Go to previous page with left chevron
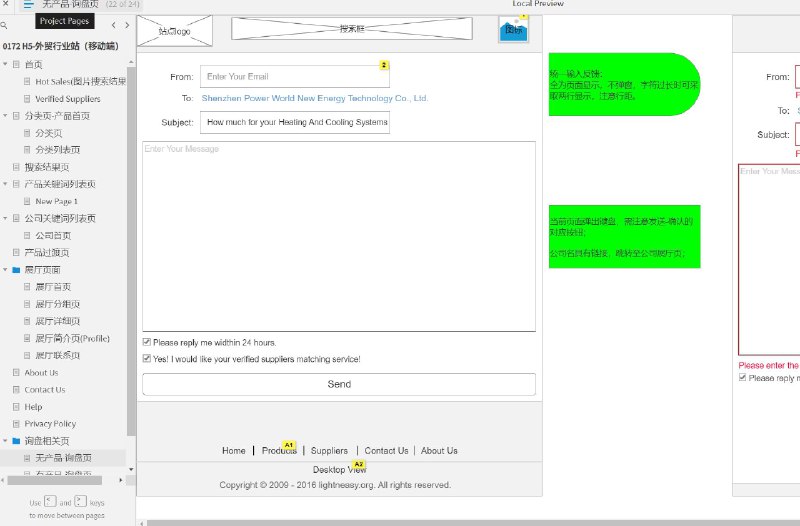 coord(113,25)
